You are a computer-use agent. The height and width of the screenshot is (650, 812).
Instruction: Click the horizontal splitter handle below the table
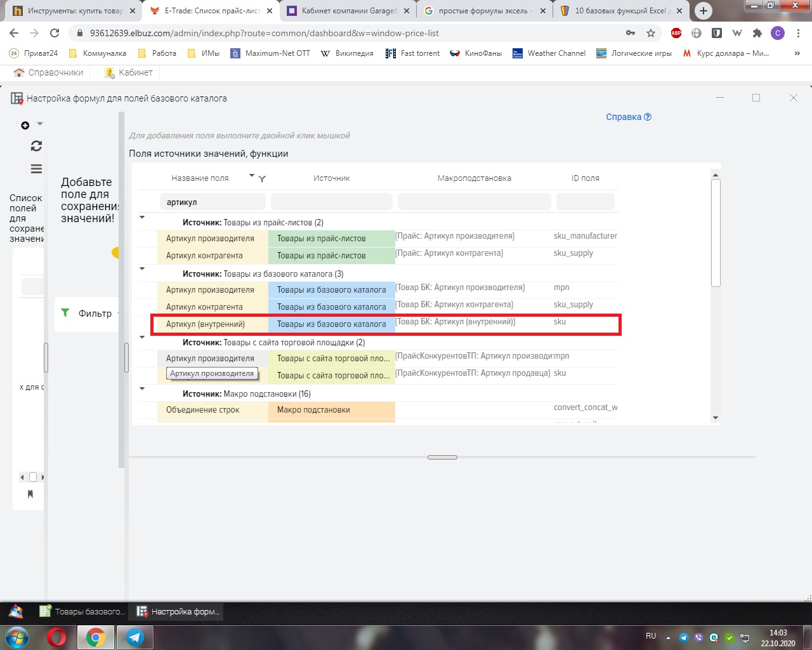(442, 457)
